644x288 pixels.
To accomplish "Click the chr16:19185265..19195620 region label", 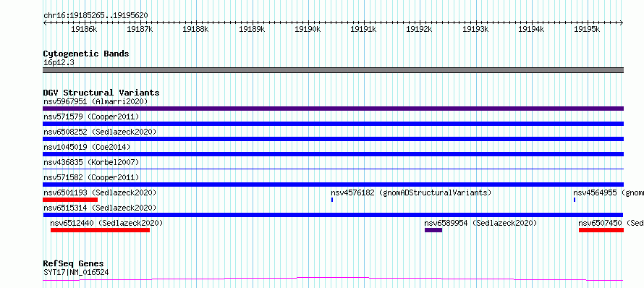I will coord(96,15).
